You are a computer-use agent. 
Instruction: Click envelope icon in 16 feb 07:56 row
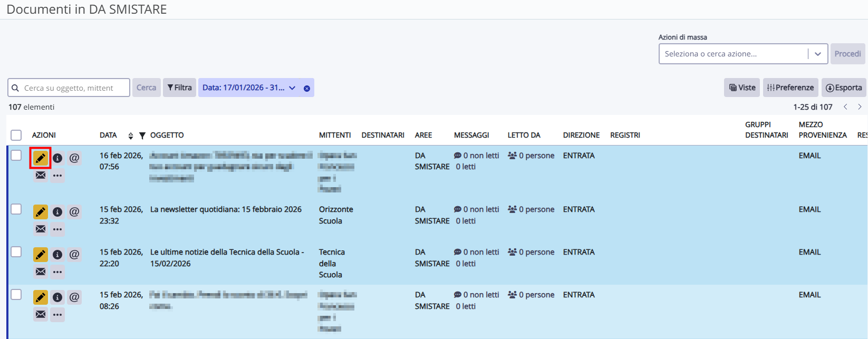[41, 175]
